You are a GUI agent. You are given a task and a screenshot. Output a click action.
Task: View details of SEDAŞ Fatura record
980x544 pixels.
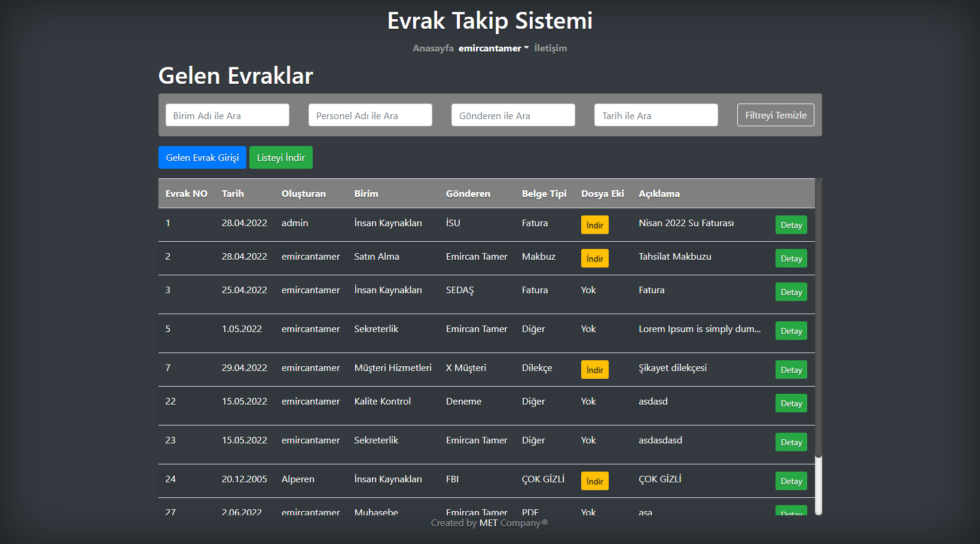pyautogui.click(x=790, y=291)
